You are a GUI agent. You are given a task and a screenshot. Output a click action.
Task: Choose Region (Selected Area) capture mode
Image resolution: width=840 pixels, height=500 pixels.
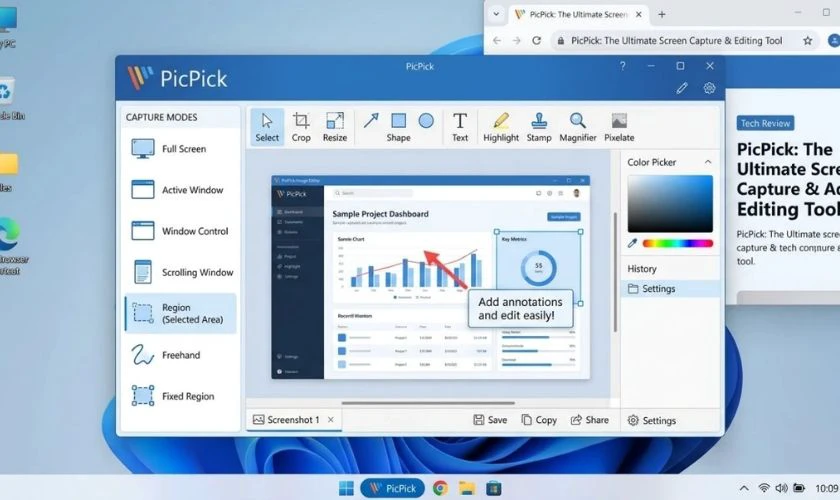click(x=181, y=314)
